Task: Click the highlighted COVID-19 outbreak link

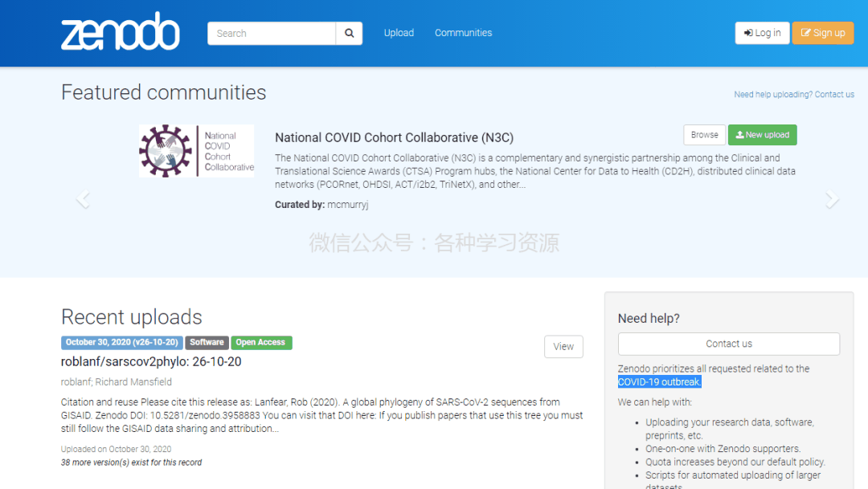Action: coord(659,381)
